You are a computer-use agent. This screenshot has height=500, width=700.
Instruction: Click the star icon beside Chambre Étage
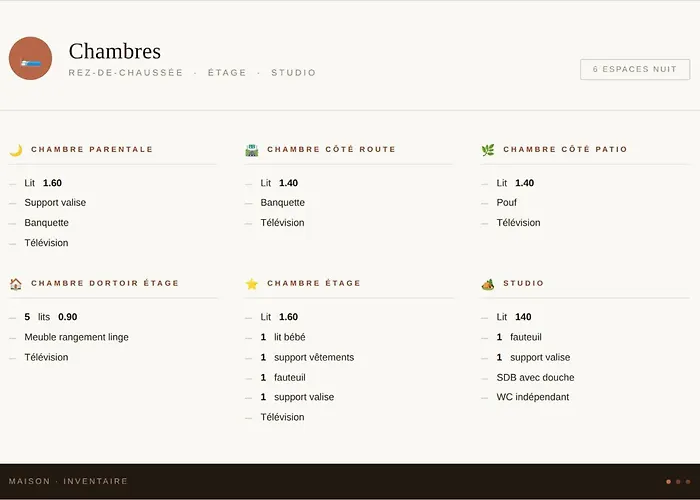pyautogui.click(x=252, y=284)
